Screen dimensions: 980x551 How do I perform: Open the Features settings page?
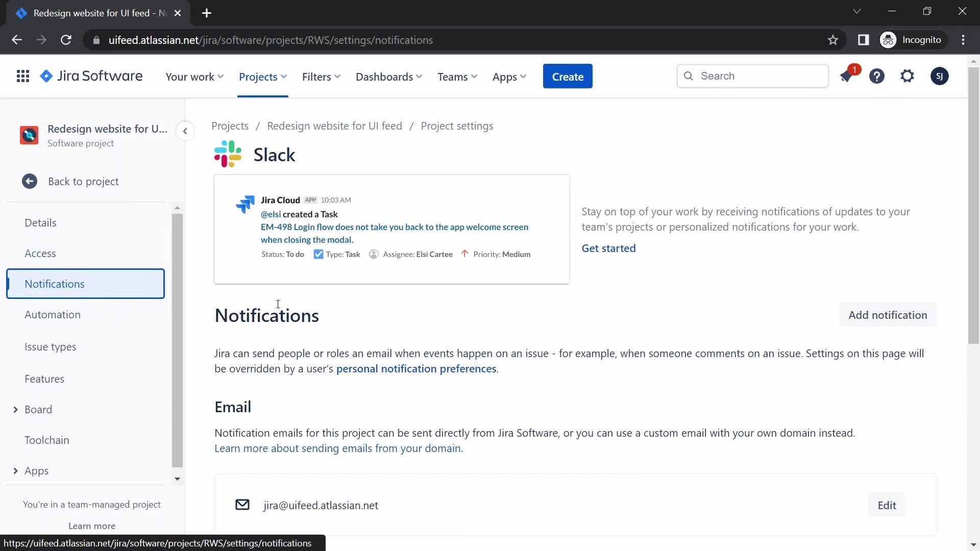[x=86, y=379]
